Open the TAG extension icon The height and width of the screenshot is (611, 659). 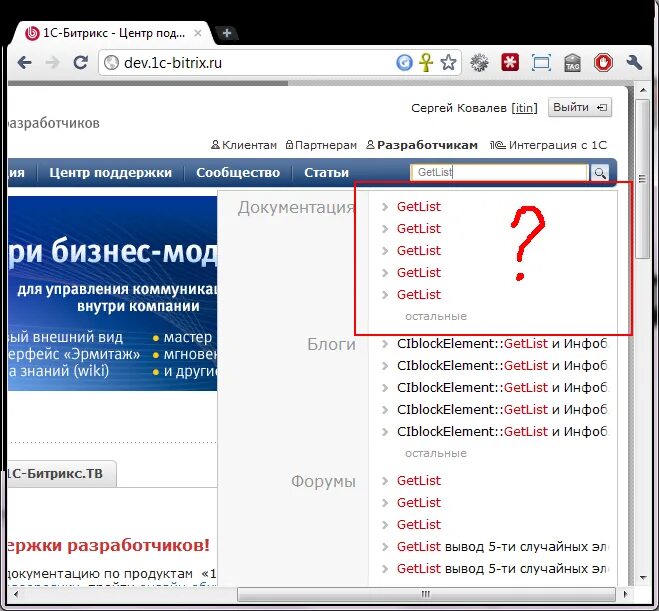pos(572,63)
